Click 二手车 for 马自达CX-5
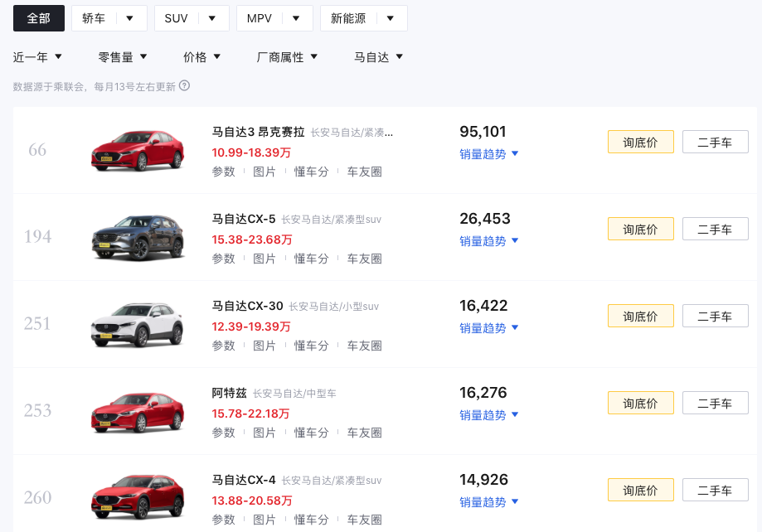Screen dimensions: 762x532 716,229
